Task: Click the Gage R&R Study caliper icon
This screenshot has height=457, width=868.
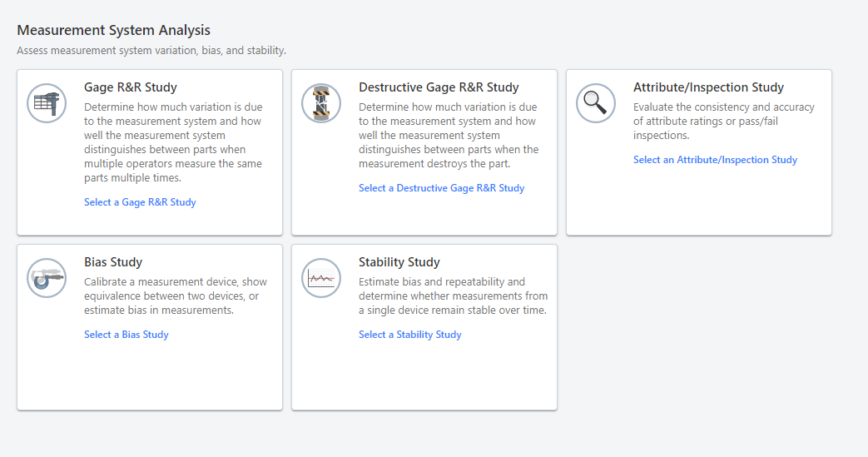Action: click(47, 103)
